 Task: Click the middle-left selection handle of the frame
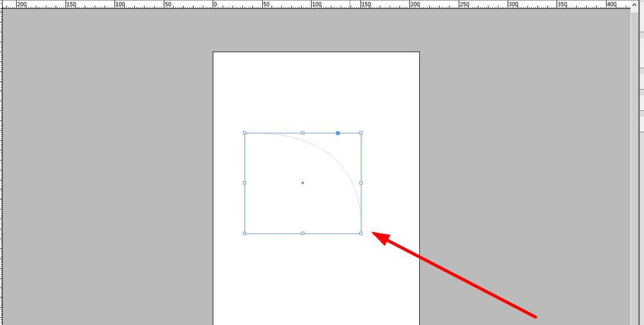pyautogui.click(x=244, y=182)
